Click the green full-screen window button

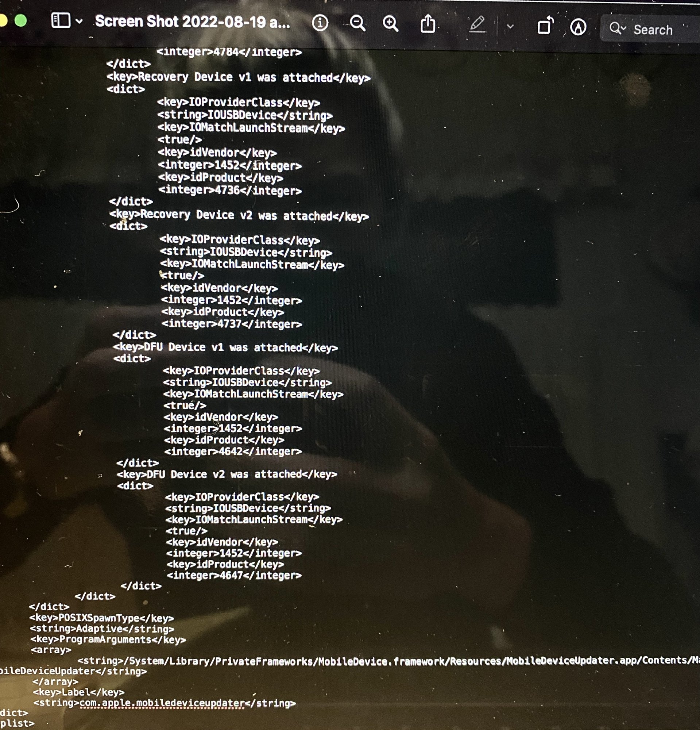pyautogui.click(x=20, y=20)
